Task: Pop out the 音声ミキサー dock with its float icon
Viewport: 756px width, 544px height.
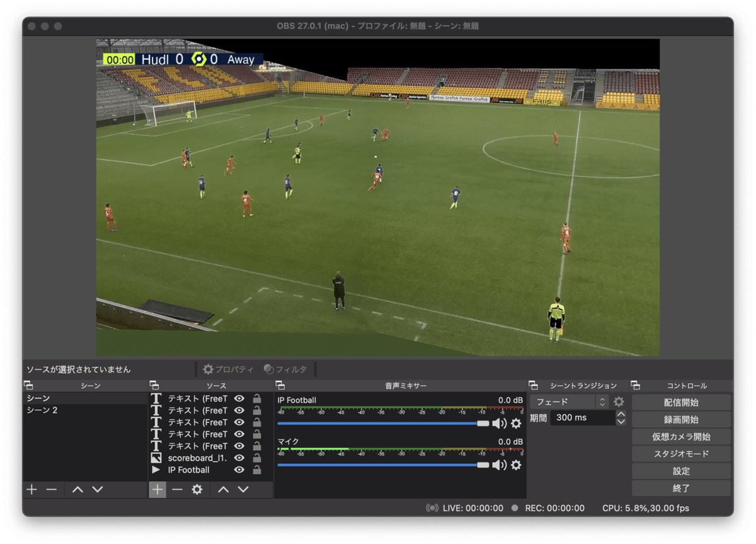Action: point(280,386)
